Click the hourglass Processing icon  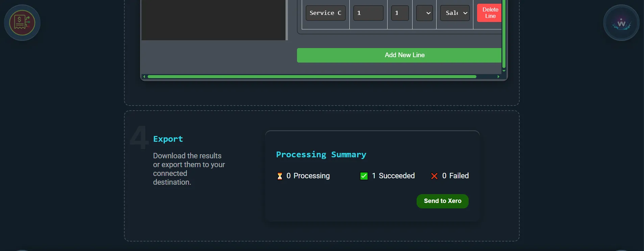click(x=280, y=176)
